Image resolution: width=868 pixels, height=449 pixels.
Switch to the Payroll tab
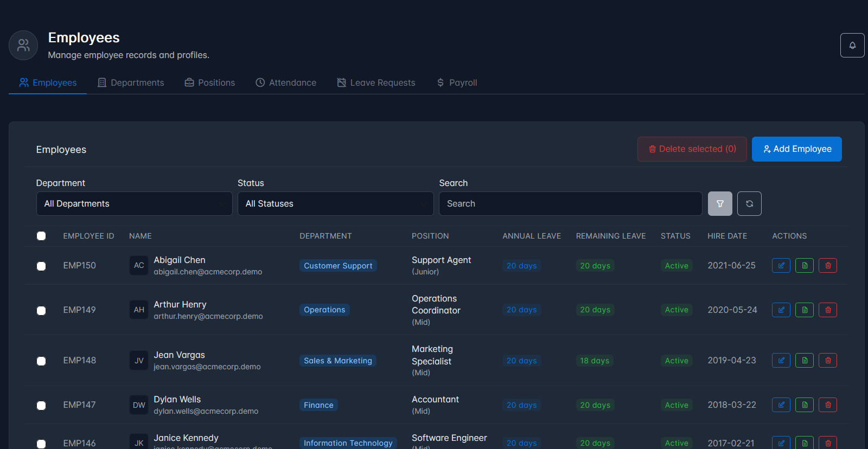[x=457, y=82]
